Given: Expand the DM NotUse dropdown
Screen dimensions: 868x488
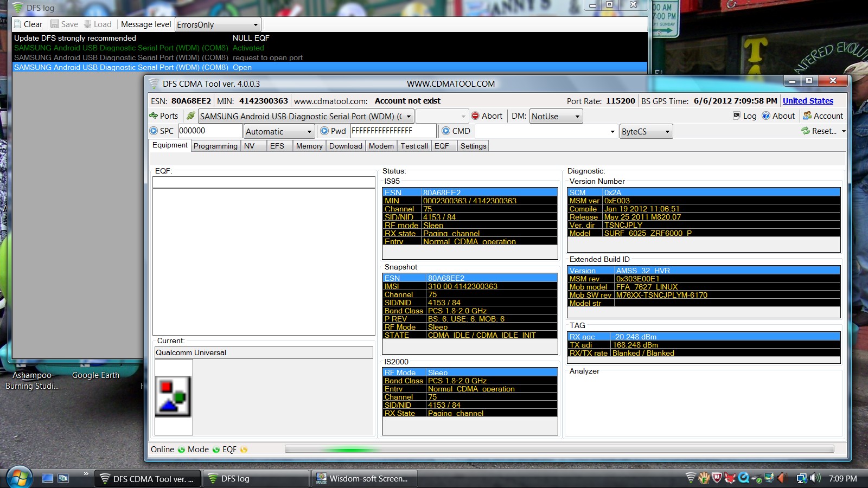Looking at the screenshot, I should (x=577, y=117).
